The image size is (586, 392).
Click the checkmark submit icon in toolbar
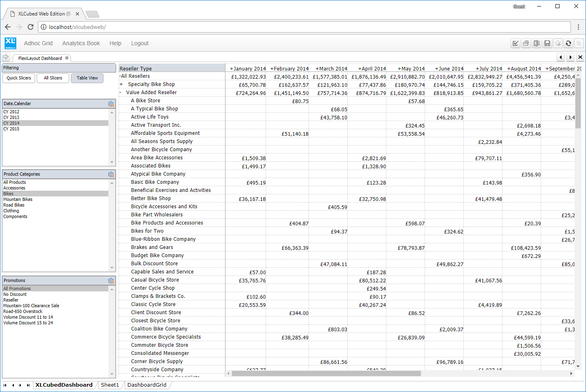pos(516,43)
